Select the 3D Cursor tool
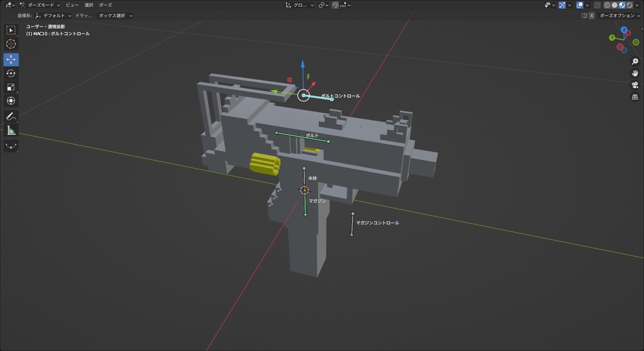Viewport: 644px width, 351px height. 11,44
